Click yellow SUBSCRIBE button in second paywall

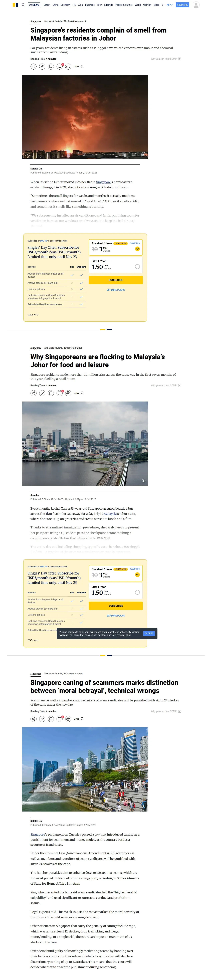click(116, 606)
